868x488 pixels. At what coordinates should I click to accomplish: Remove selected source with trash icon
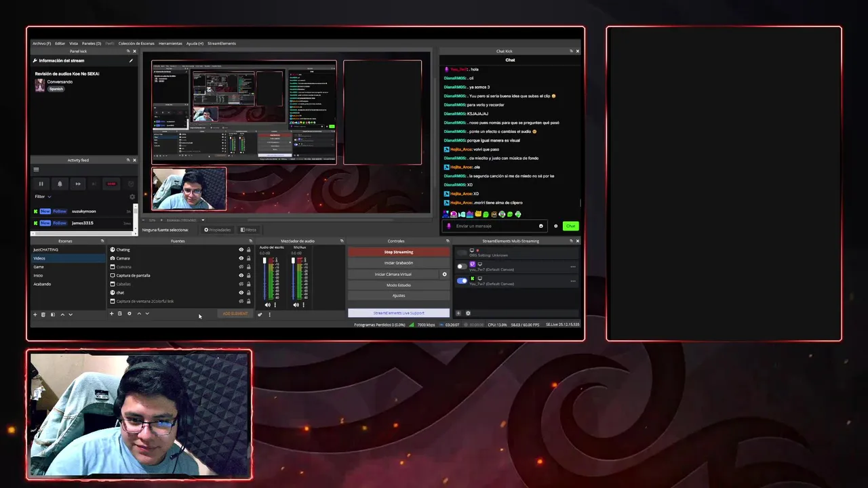120,313
